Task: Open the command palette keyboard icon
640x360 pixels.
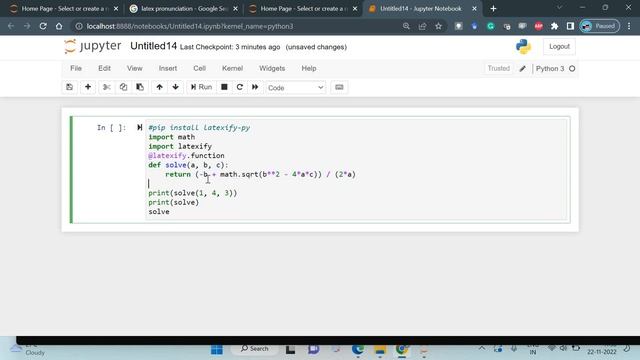Action: (339, 87)
